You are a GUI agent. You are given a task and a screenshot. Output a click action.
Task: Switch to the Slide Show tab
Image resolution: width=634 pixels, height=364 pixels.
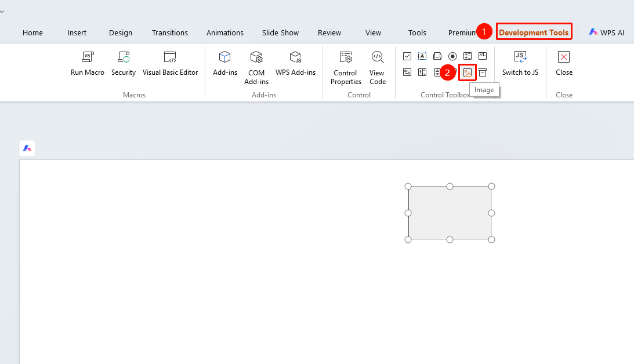pyautogui.click(x=280, y=32)
